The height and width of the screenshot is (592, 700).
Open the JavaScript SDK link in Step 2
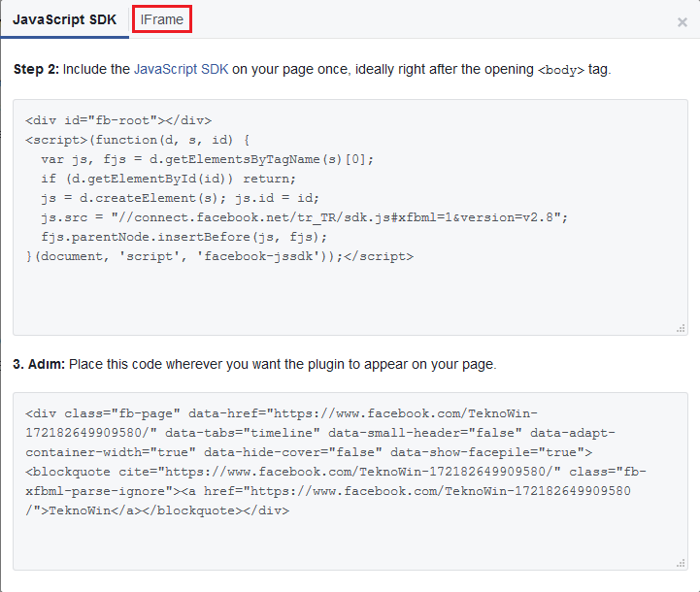181,69
